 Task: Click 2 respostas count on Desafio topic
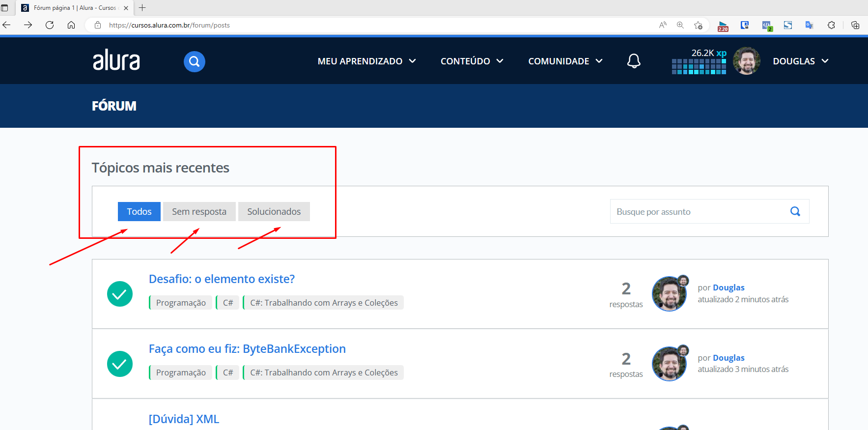tap(626, 295)
